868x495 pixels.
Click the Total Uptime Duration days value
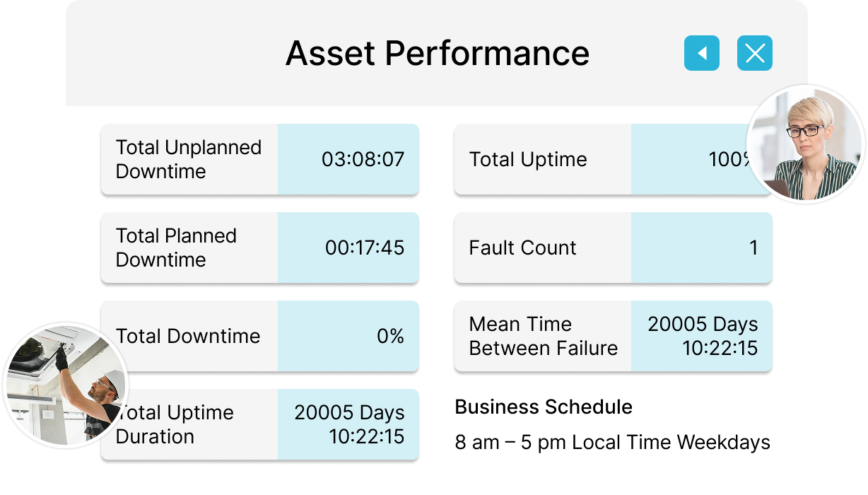[349, 424]
